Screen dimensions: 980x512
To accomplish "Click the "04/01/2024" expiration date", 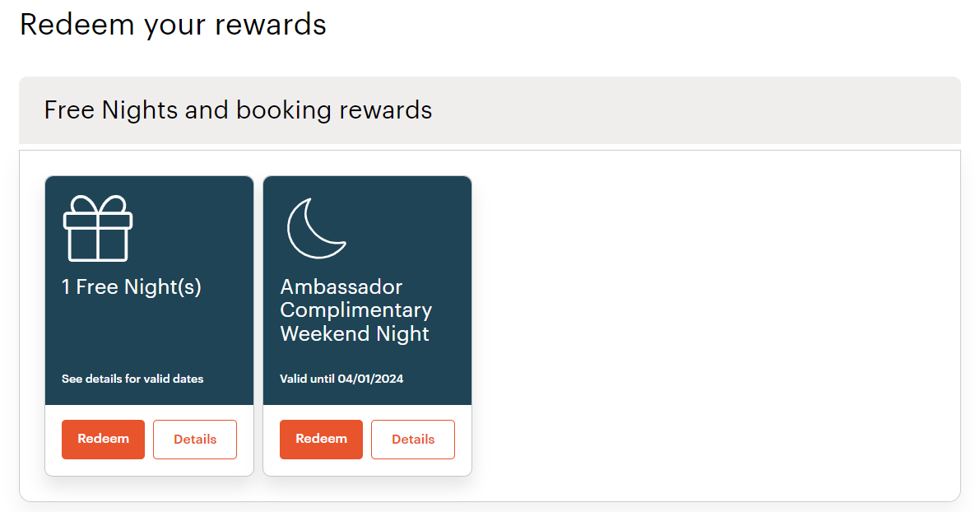I will 370,379.
